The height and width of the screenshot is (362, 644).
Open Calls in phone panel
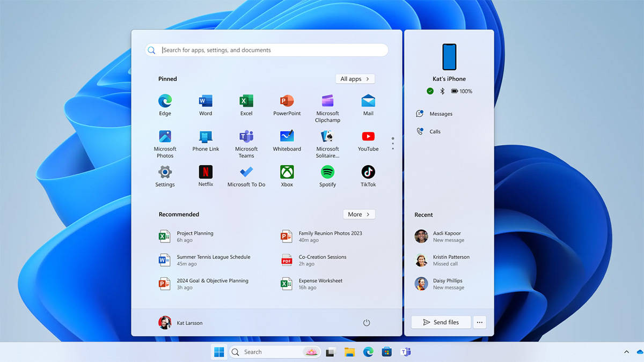point(428,131)
